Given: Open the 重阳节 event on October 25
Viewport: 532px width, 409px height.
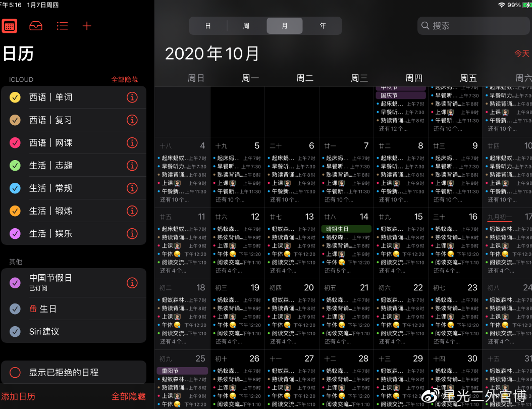Looking at the screenshot, I should (x=182, y=371).
